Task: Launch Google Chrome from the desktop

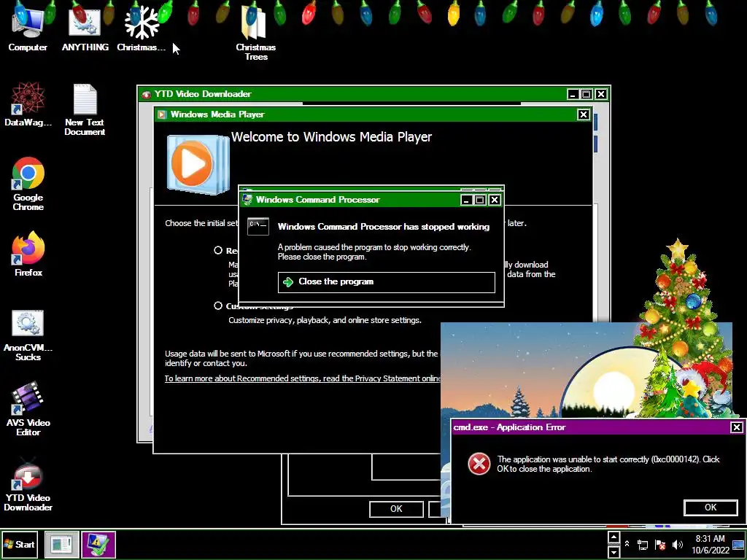Action: pyautogui.click(x=28, y=183)
